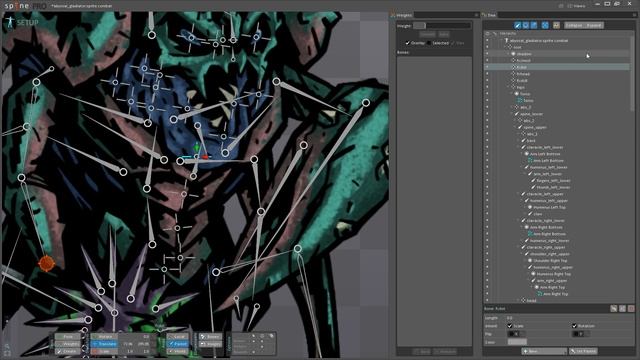Collapse the hips bone node

click(x=509, y=87)
